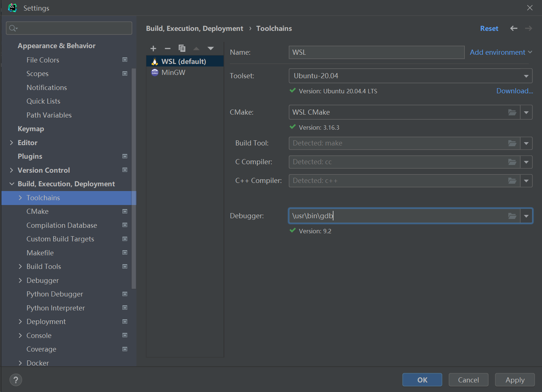Expand the Build Tools node
This screenshot has height=392, width=542.
20,266
